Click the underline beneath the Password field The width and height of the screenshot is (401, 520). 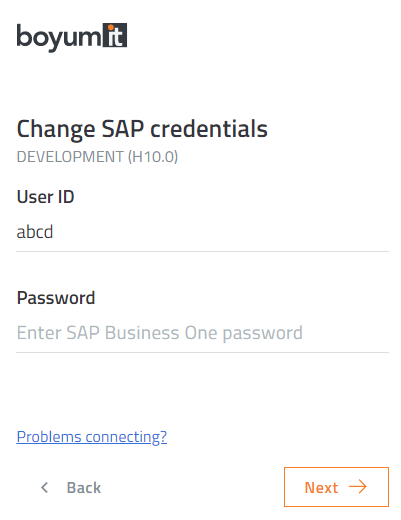point(202,352)
